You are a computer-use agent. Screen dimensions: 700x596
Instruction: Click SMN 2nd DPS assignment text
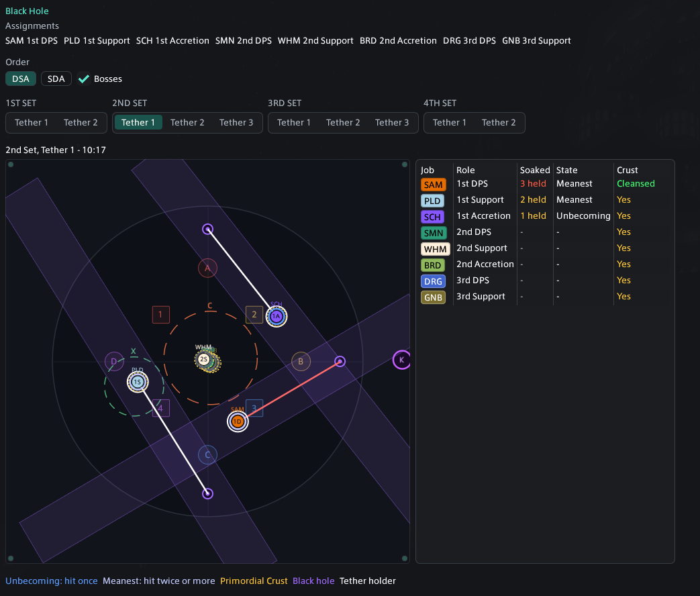coord(244,41)
